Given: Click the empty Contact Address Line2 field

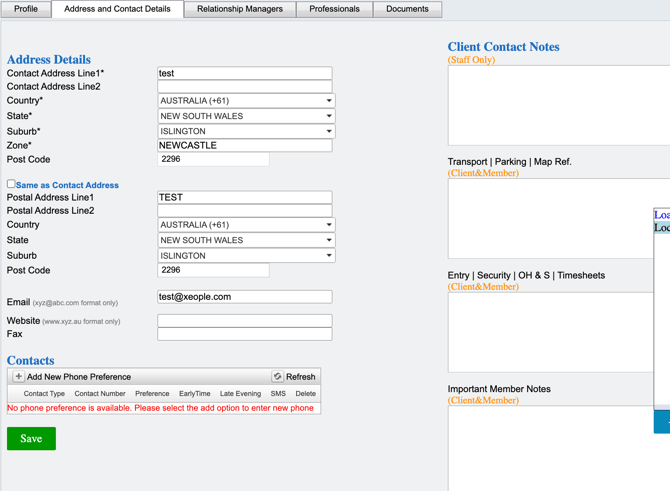Looking at the screenshot, I should 245,86.
